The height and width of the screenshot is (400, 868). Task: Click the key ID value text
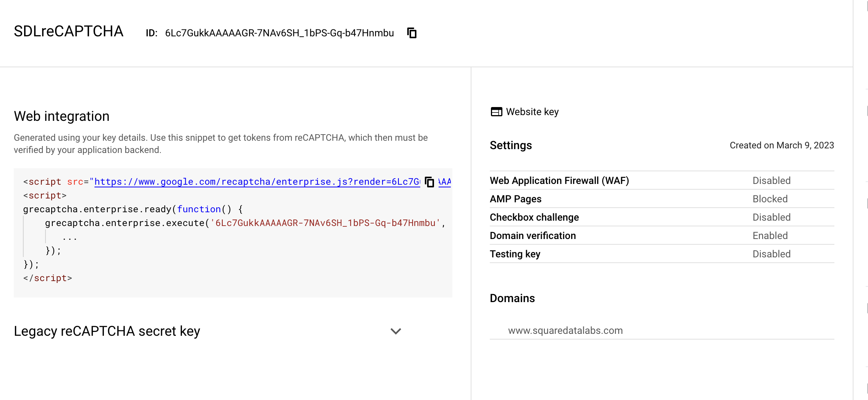coord(279,33)
